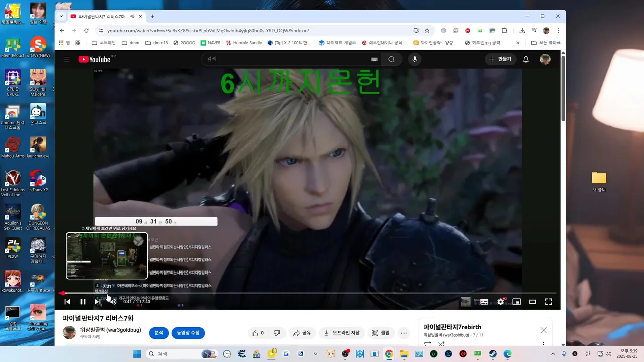Screen dimensions: 644x362
Task: Open the 파이널판타지7rebirth playlist title
Action: pyautogui.click(x=452, y=327)
